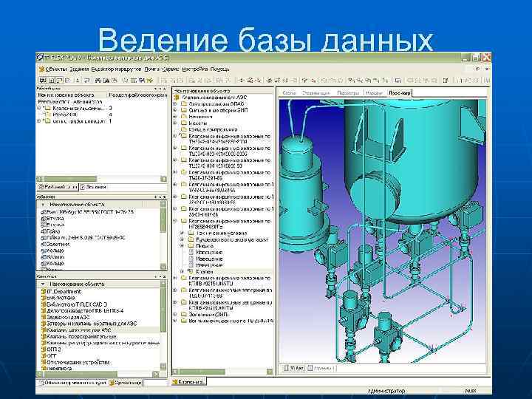Select Затворы и клапаны обратные для АЭС

(x=92, y=324)
